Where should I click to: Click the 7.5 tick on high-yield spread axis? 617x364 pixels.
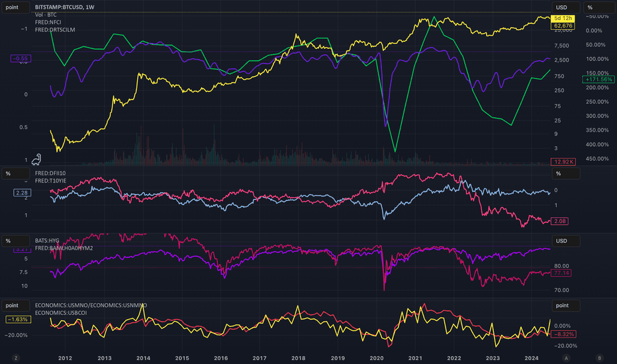pos(24,272)
